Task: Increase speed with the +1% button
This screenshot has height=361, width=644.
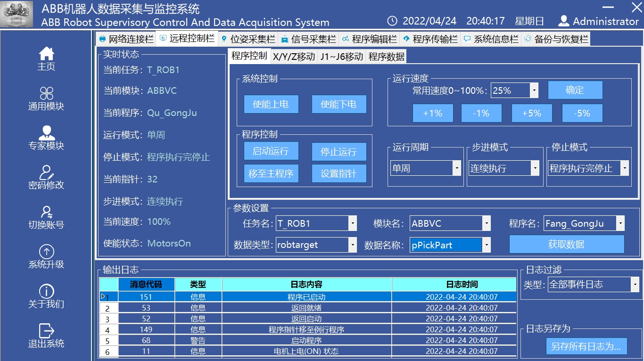Action: pos(433,113)
